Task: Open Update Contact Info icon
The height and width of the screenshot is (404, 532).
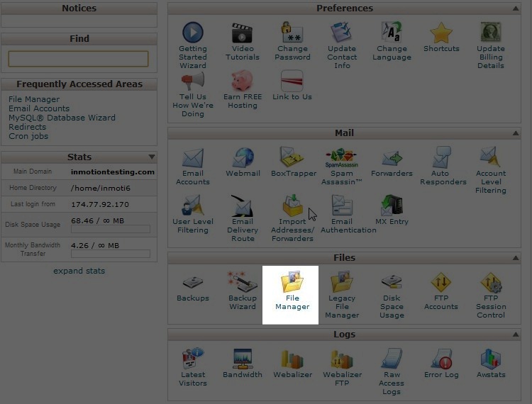Action: click(341, 33)
